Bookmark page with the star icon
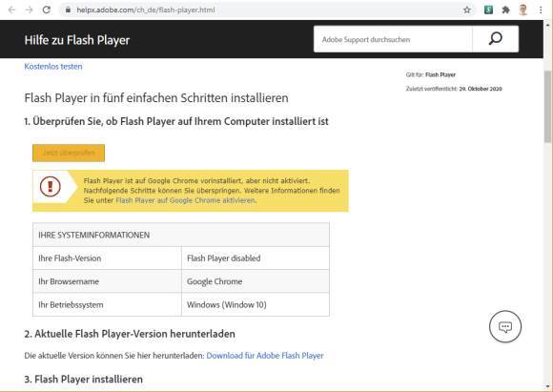Image resolution: width=553 pixels, height=392 pixels. pos(467,10)
